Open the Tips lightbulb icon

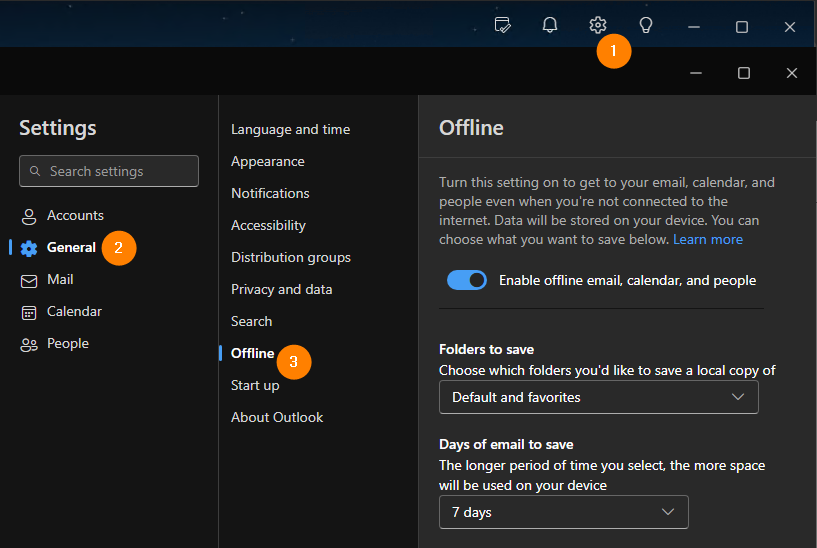click(646, 25)
